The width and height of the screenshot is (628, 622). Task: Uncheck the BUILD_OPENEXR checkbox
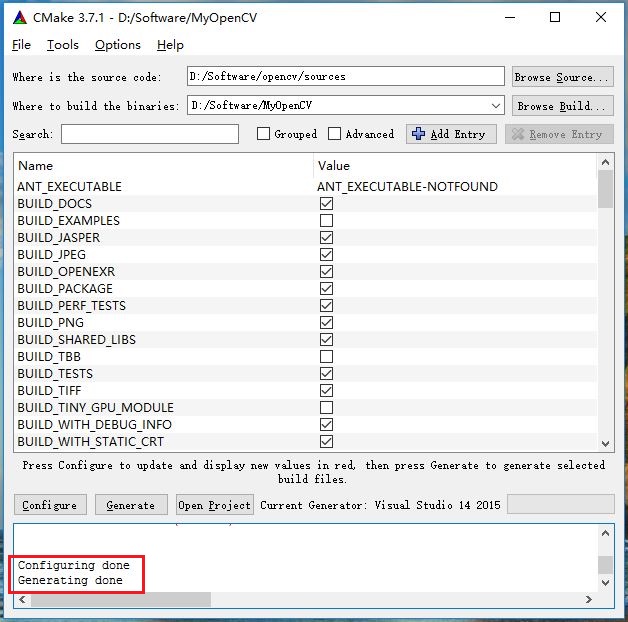326,272
